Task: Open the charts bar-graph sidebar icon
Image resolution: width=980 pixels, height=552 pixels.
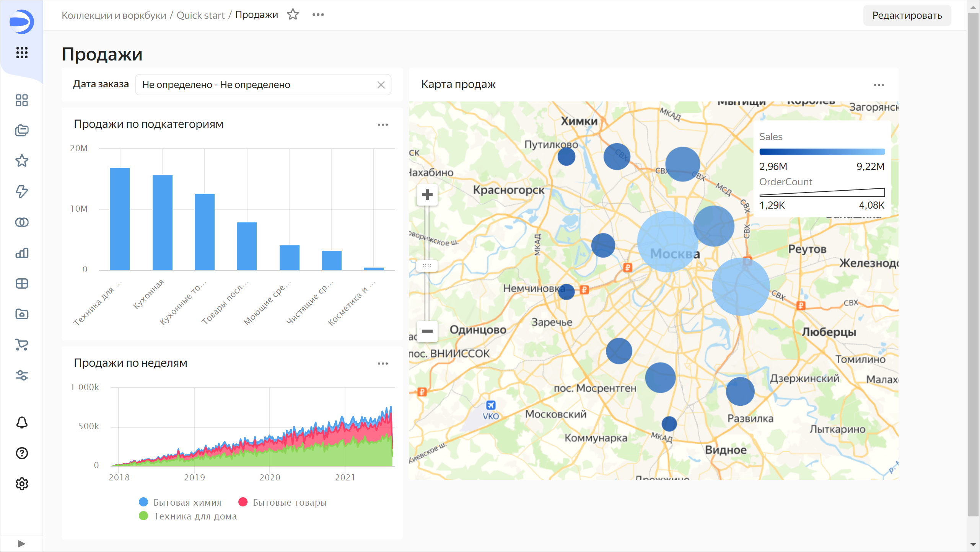Action: point(22,253)
